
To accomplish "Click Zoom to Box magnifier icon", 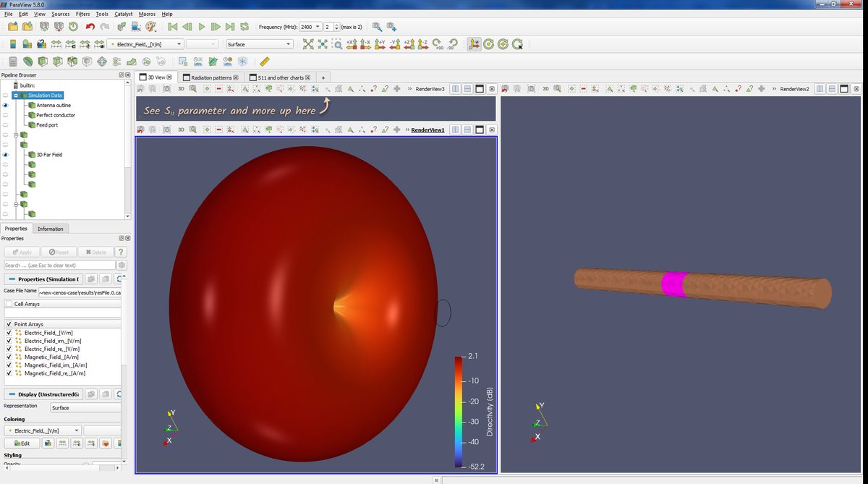I will tap(338, 44).
